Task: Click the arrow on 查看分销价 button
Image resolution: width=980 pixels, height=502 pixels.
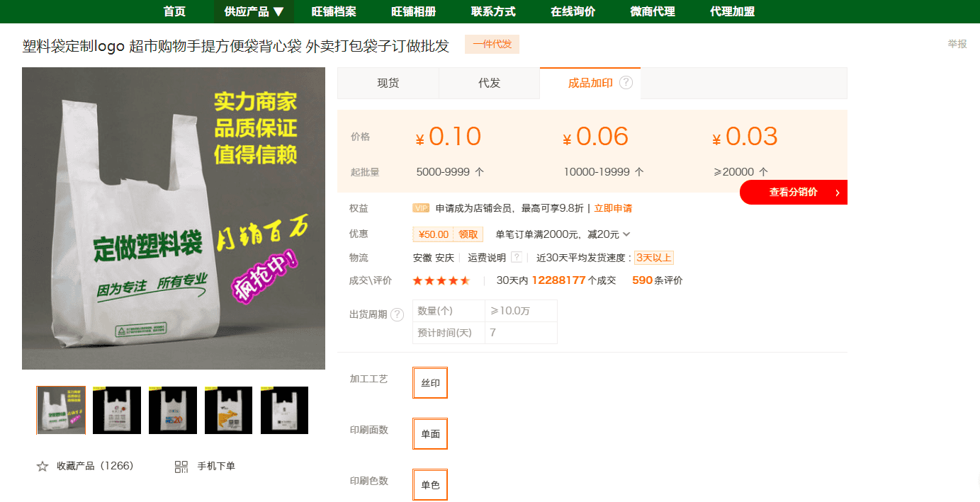Action: pos(837,193)
